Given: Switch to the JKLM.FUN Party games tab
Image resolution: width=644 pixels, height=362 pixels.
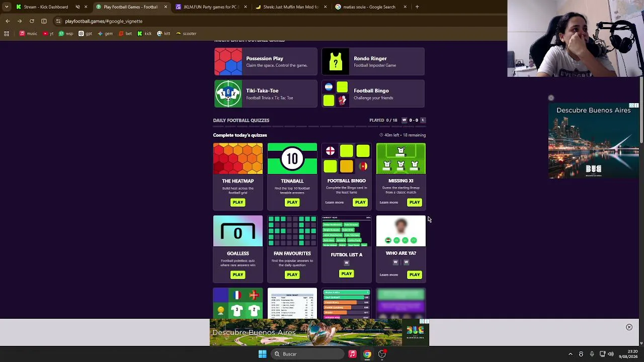Looking at the screenshot, I should (x=210, y=7).
